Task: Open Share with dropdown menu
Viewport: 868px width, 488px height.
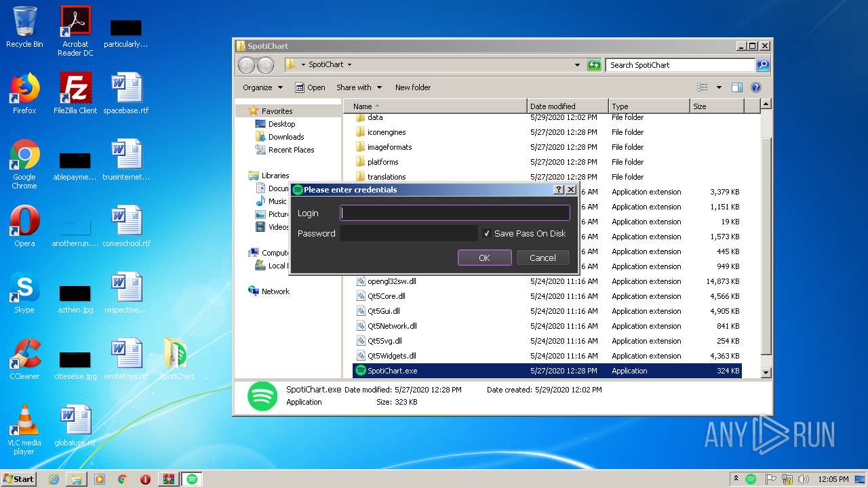Action: click(x=359, y=87)
